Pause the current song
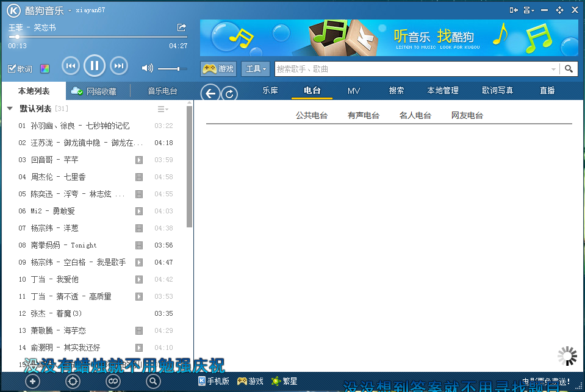The image size is (585, 392). click(x=95, y=66)
